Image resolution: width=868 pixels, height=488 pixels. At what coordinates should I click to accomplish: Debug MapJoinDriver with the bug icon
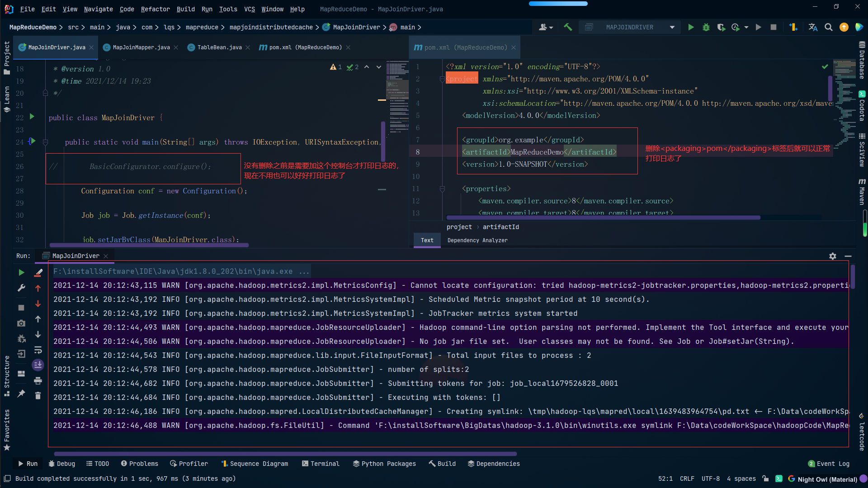tap(706, 27)
